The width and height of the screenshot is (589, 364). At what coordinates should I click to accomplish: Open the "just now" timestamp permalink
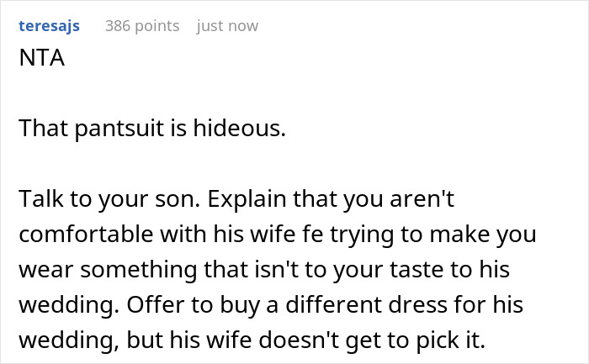pos(227,26)
